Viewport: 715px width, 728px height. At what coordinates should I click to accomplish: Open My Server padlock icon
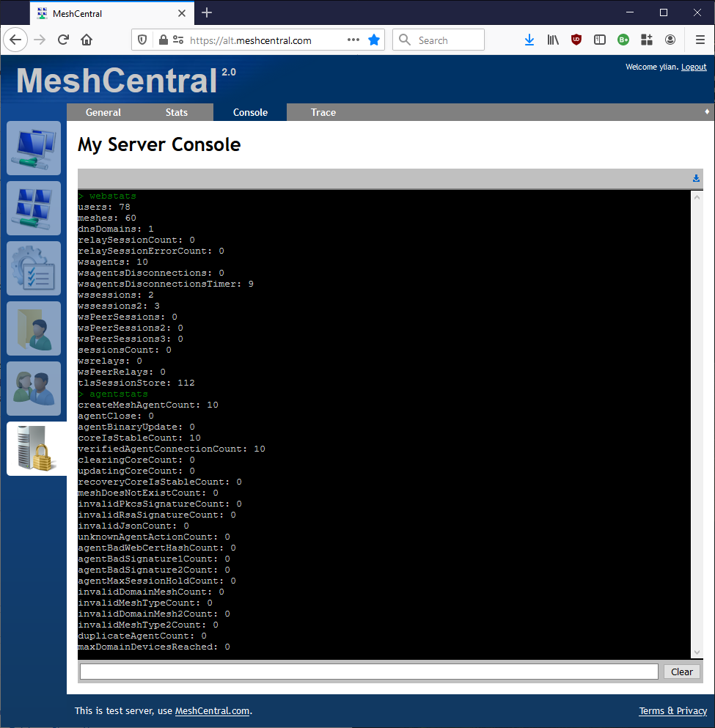[36, 449]
